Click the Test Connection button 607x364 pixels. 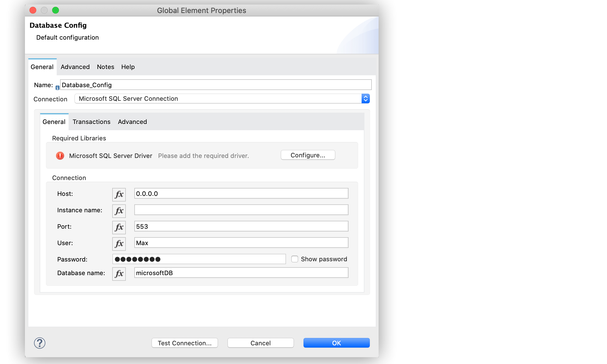[184, 343]
